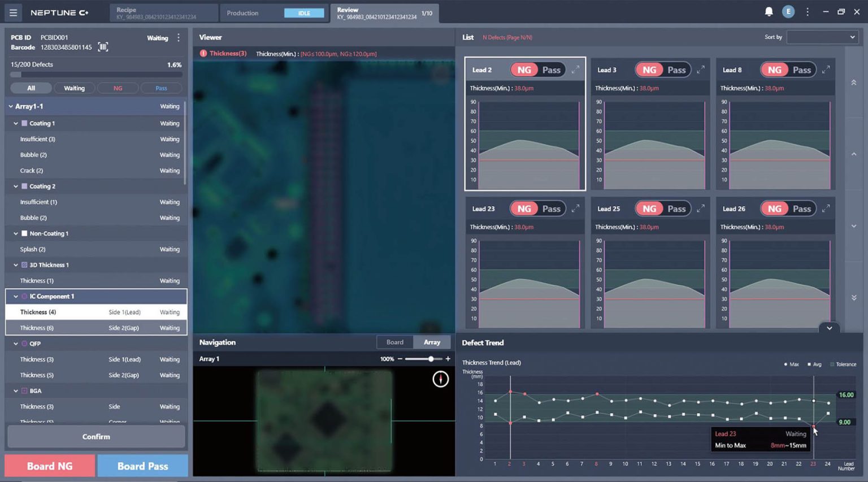868x482 pixels.
Task: Expand the Lead 2 chart view
Action: tap(575, 70)
